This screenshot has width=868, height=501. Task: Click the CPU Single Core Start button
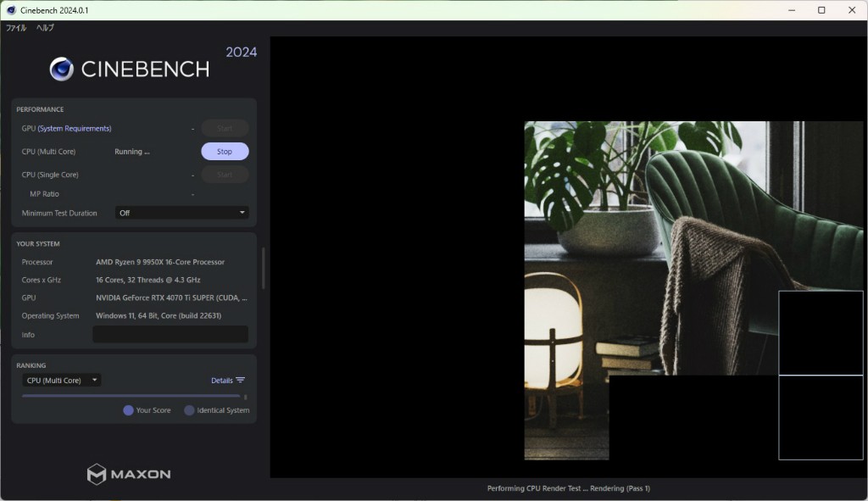click(x=225, y=175)
